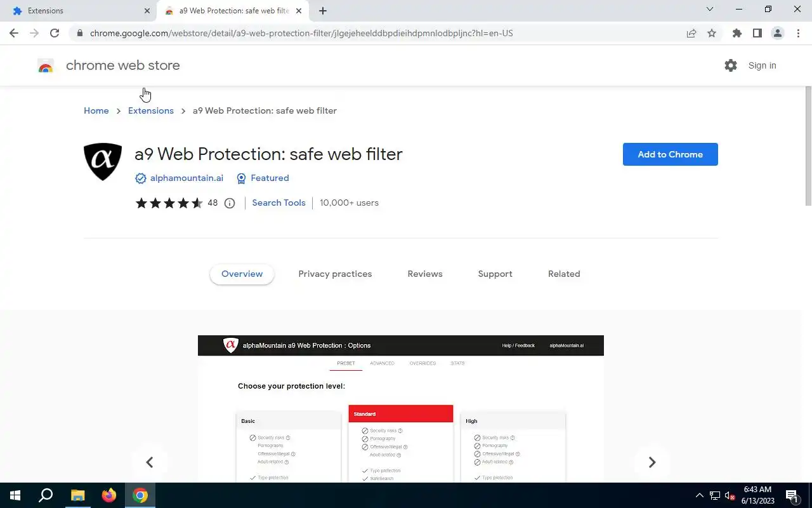
Task: Close the a9 Web Protection tab
Action: click(x=298, y=11)
